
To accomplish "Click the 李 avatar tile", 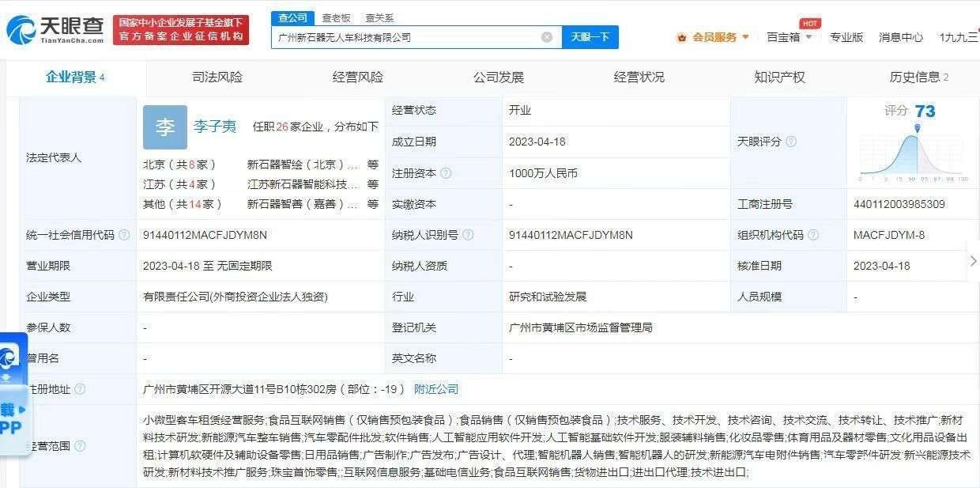I will [165, 127].
